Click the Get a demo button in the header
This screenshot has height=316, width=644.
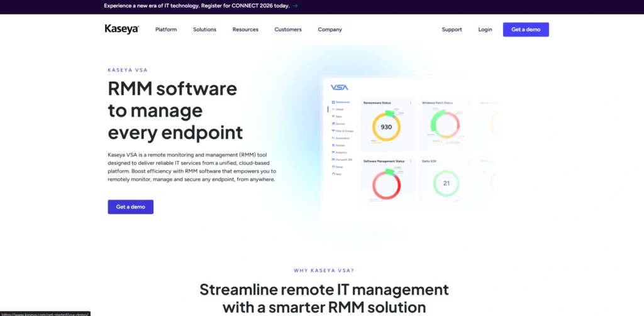pos(526,30)
